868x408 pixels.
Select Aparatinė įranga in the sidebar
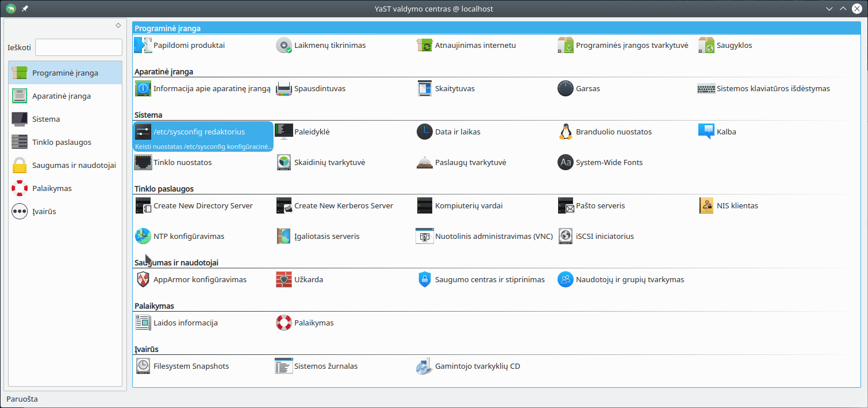(x=61, y=96)
